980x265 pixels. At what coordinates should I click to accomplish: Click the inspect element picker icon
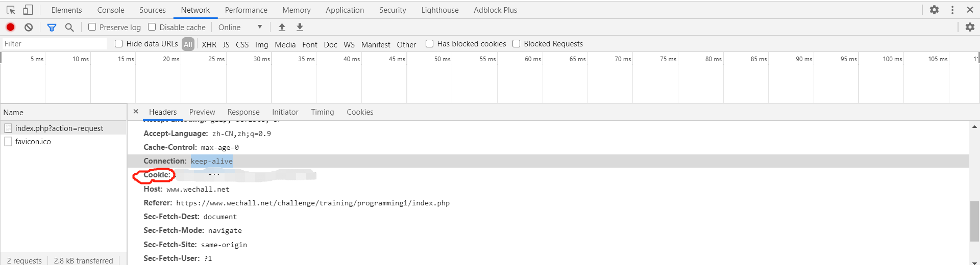click(x=11, y=10)
